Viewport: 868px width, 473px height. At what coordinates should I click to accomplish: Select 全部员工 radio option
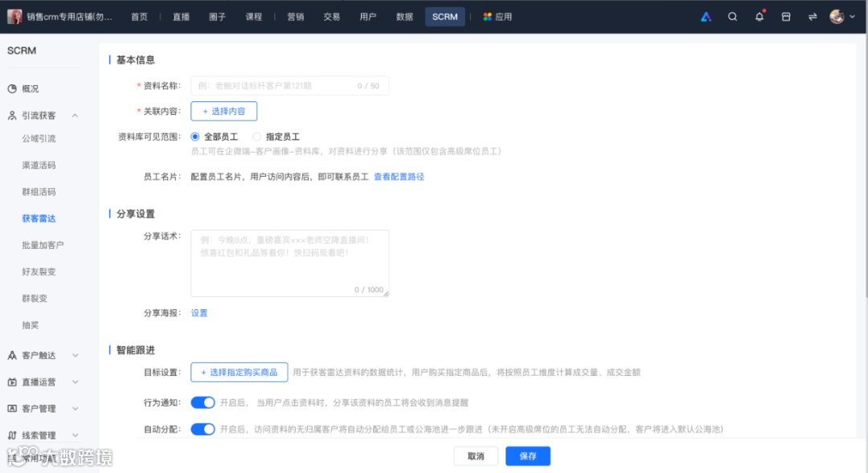tap(194, 137)
